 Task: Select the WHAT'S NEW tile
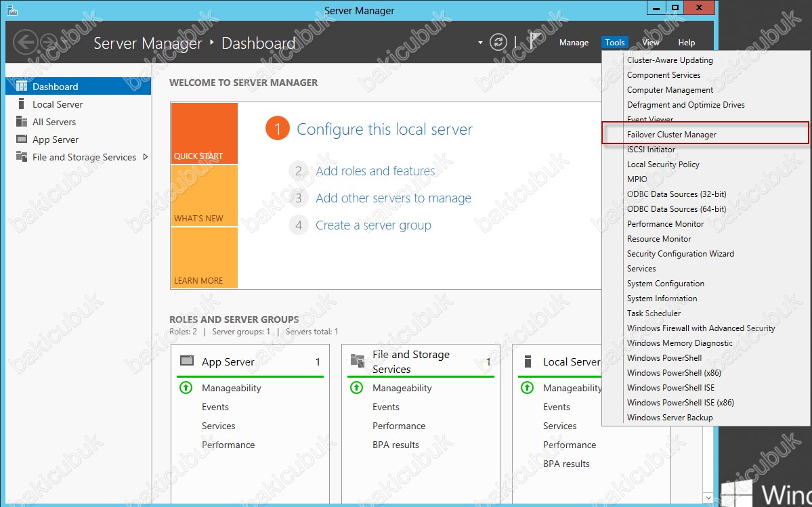point(205,196)
